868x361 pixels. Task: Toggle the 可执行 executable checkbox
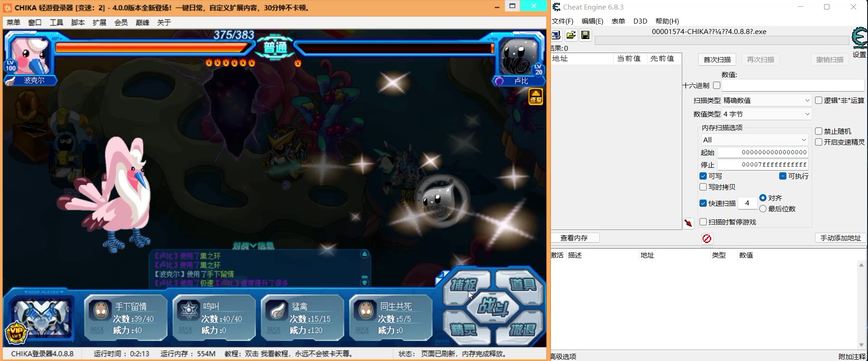783,176
